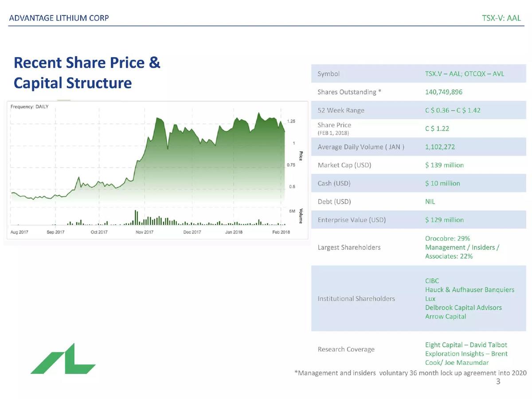Image resolution: width=532 pixels, height=399 pixels.
Task: Click the 6M volume axis value
Action: point(292,211)
